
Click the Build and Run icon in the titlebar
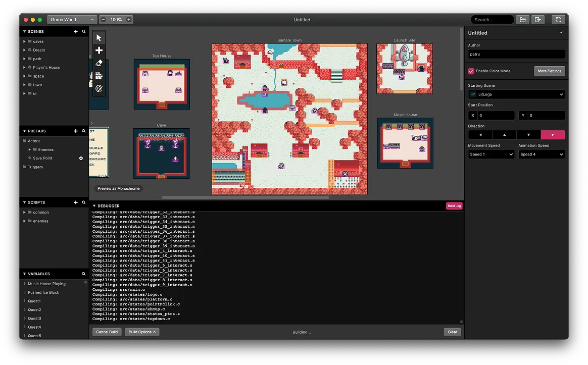tap(558, 19)
